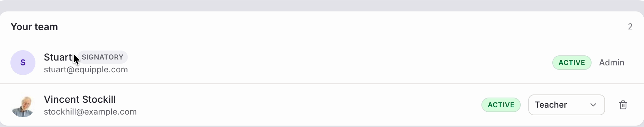Click Vincent Stockill's ACTIVE status badge
This screenshot has height=127, width=644.
click(x=501, y=105)
